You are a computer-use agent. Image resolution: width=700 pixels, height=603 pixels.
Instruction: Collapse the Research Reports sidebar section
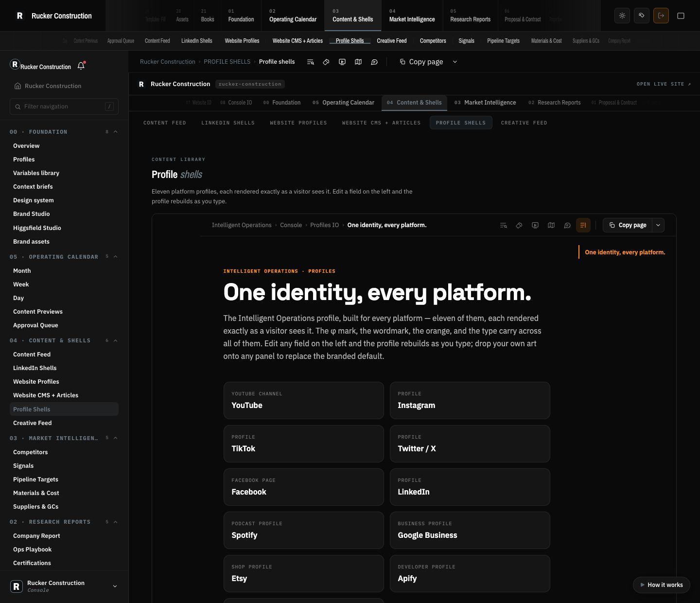116,522
